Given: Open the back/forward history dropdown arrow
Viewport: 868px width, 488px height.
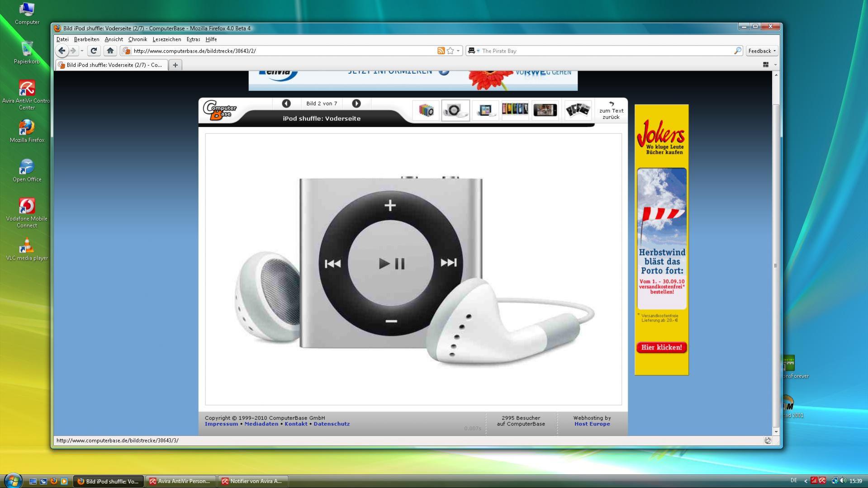Looking at the screenshot, I should (x=82, y=51).
